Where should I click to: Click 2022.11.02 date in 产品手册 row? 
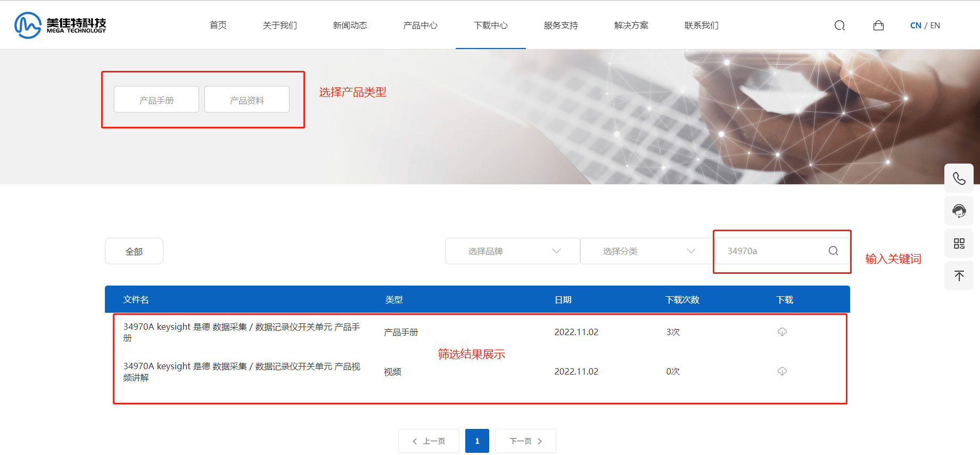pos(576,332)
